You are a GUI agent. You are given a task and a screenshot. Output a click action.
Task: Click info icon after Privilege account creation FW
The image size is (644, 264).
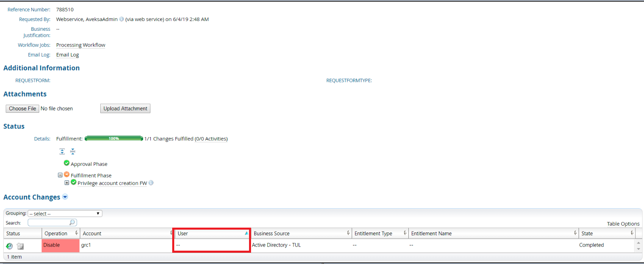pyautogui.click(x=151, y=183)
